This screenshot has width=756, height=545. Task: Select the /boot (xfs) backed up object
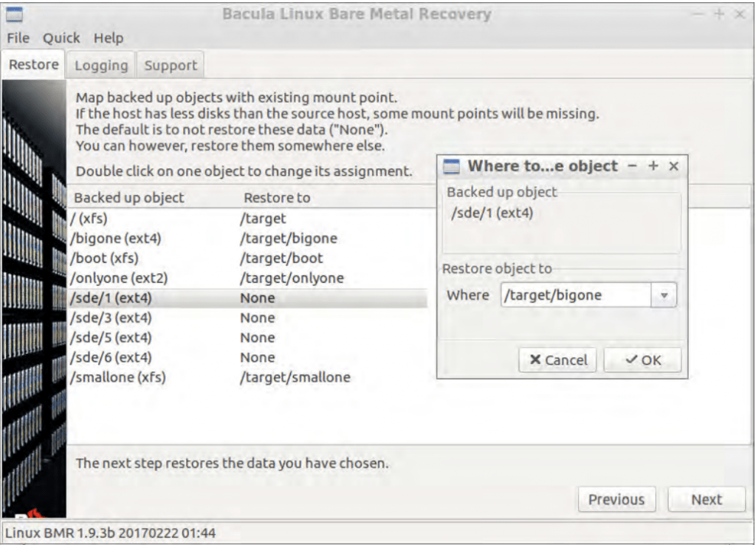pos(104,258)
